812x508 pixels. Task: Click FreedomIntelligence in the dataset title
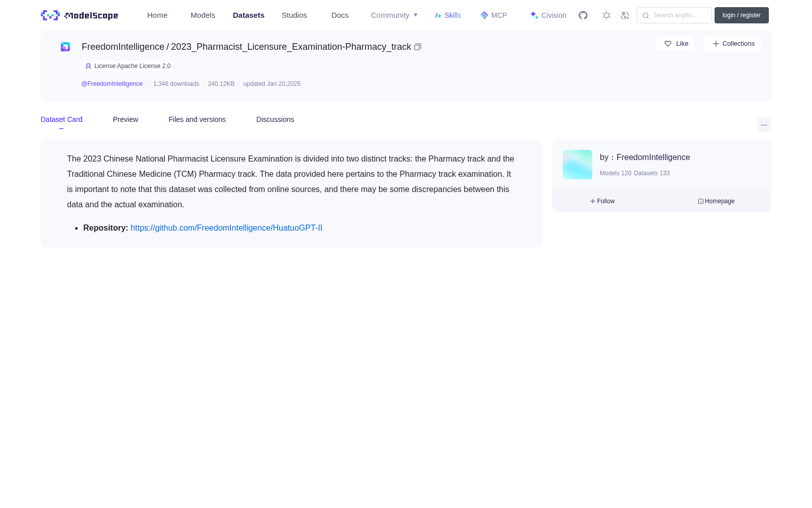click(x=123, y=47)
